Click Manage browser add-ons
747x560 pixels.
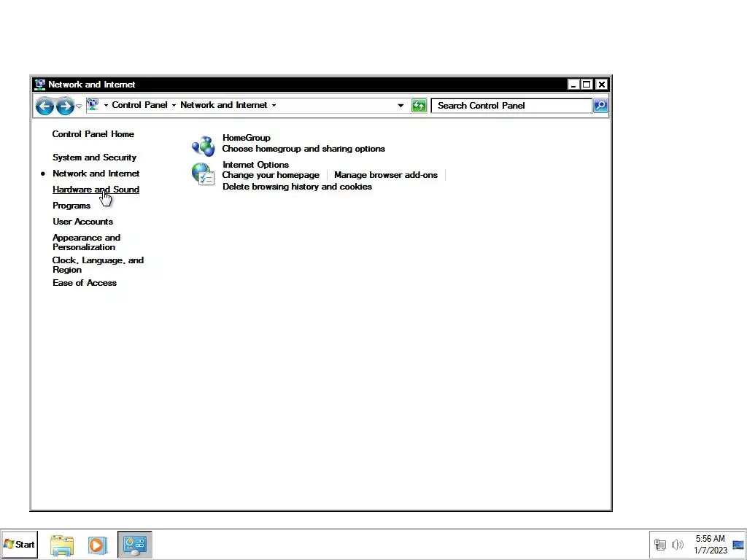386,175
